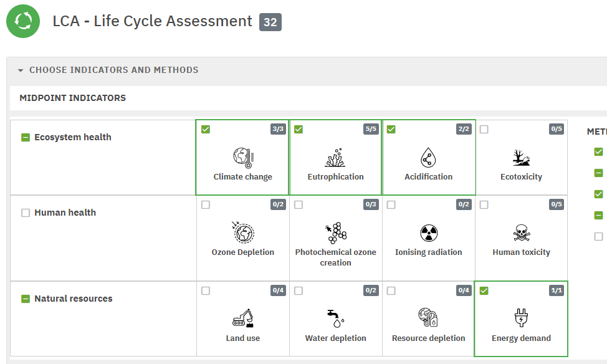Select the Acidification droplet icon

tap(428, 158)
